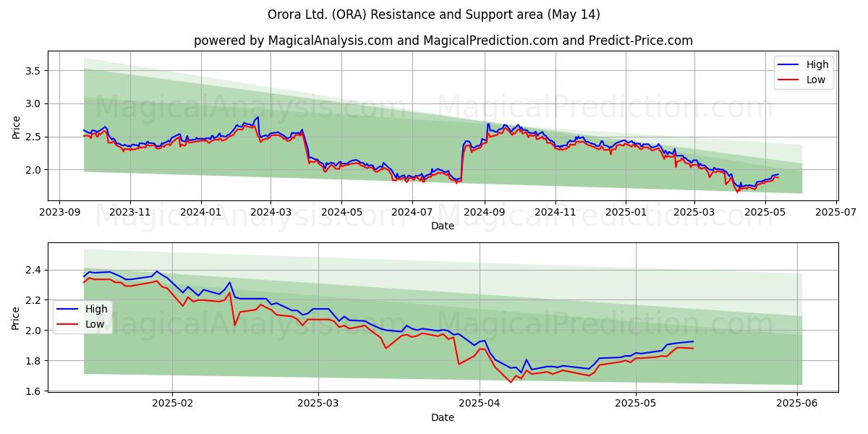Click the 2025-03 tick label on lower chart
The image size is (868, 434).
318,404
